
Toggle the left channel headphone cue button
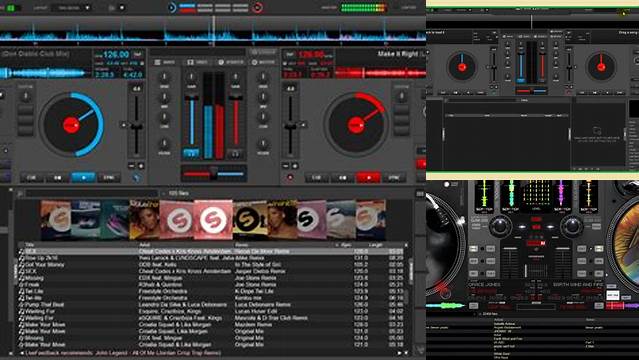[x=191, y=153]
